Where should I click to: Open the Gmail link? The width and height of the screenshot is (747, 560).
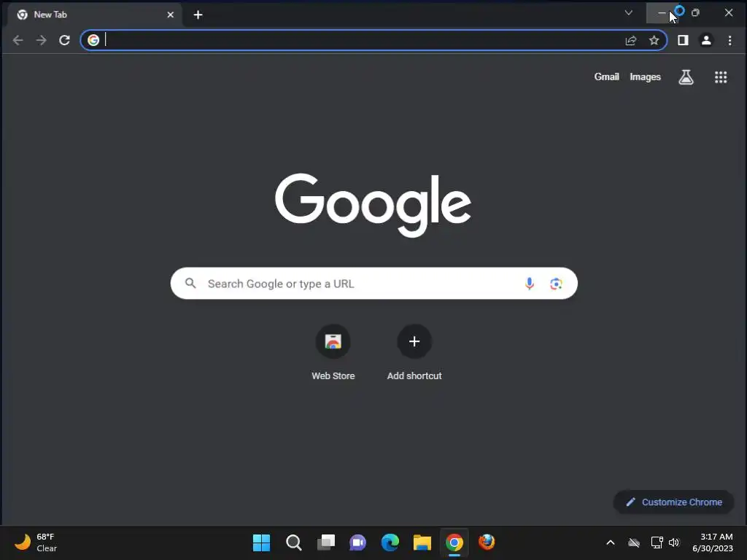[606, 77]
